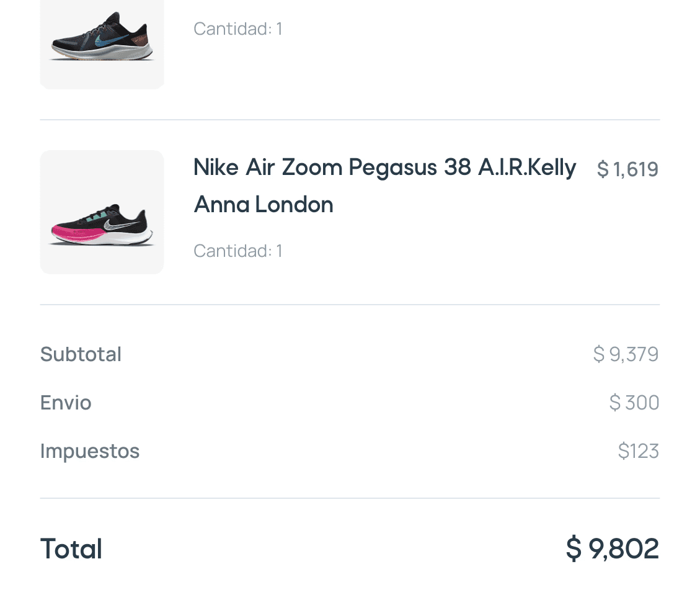Select the Impuestos label
Viewport: 700px width, 613px height.
tap(90, 451)
